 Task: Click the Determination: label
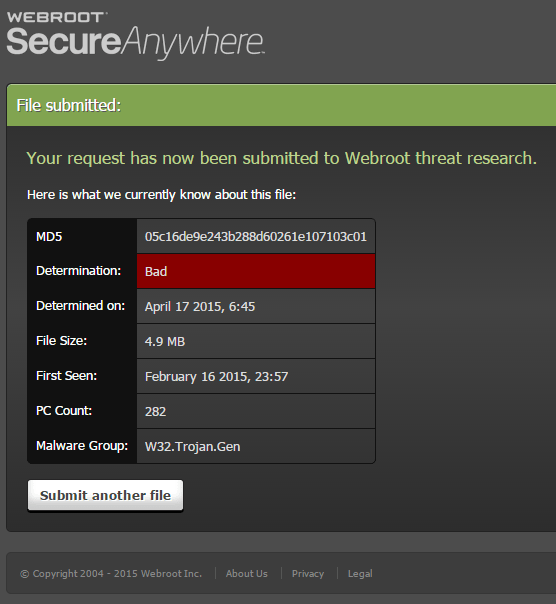79,271
